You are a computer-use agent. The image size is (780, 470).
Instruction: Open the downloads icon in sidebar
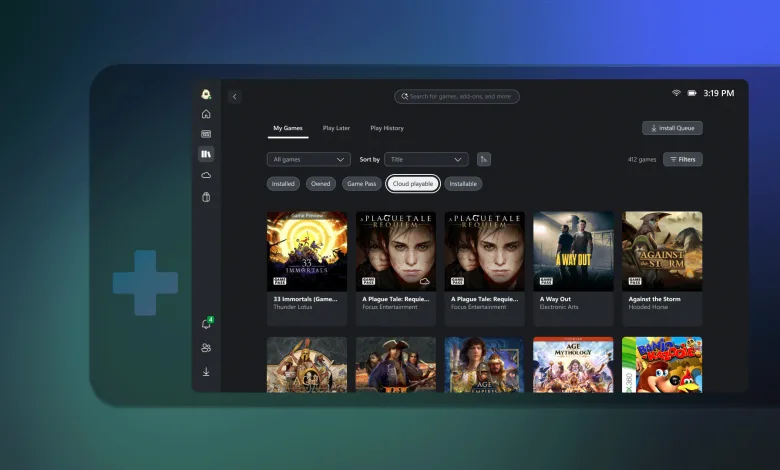pyautogui.click(x=206, y=372)
